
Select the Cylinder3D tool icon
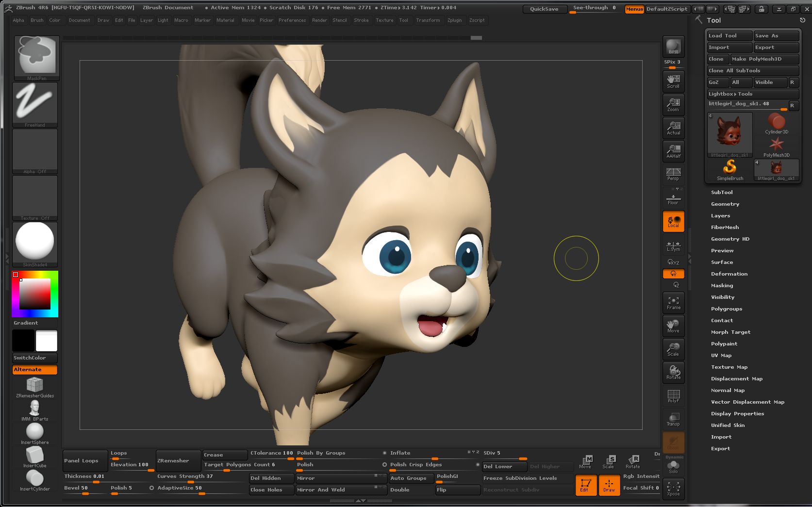[776, 123]
